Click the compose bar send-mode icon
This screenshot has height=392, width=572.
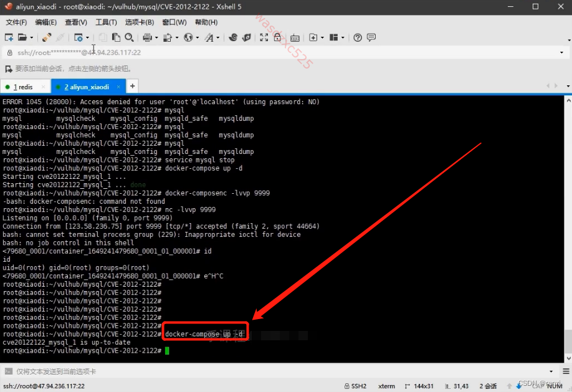pos(8,371)
